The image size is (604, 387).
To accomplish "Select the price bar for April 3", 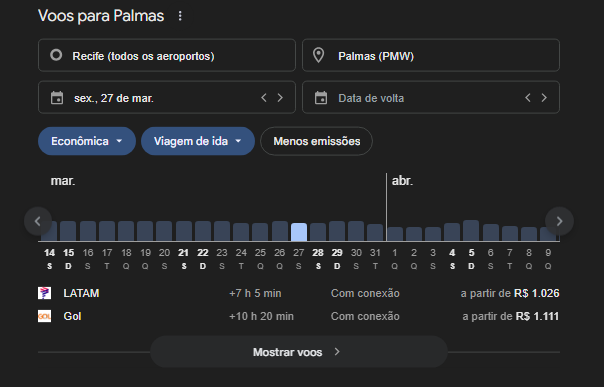I will [433, 234].
